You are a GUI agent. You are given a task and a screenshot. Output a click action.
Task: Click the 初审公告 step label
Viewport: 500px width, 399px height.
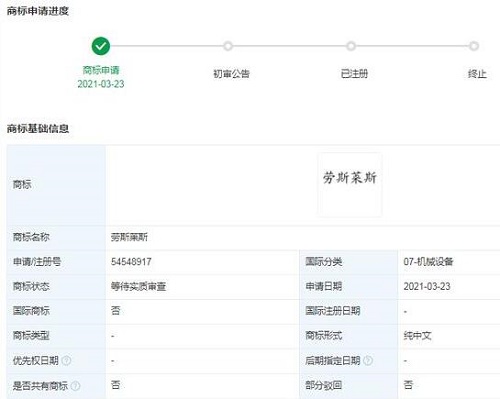click(x=231, y=74)
